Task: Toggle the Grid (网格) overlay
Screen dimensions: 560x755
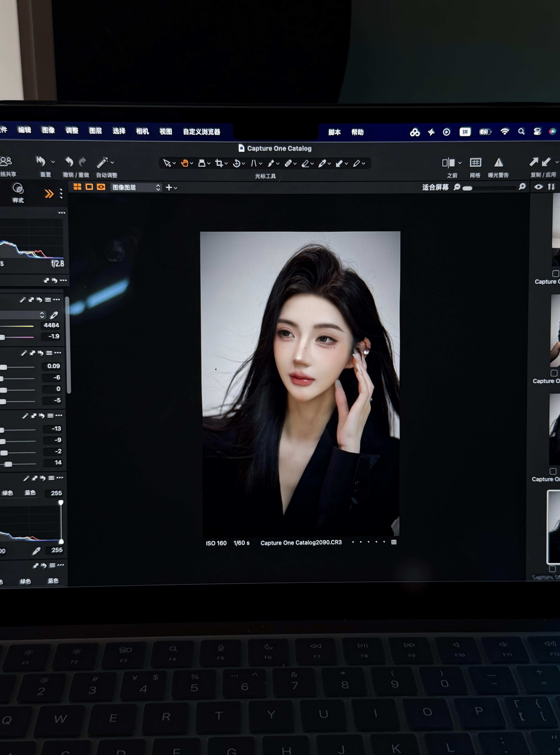Action: 475,163
